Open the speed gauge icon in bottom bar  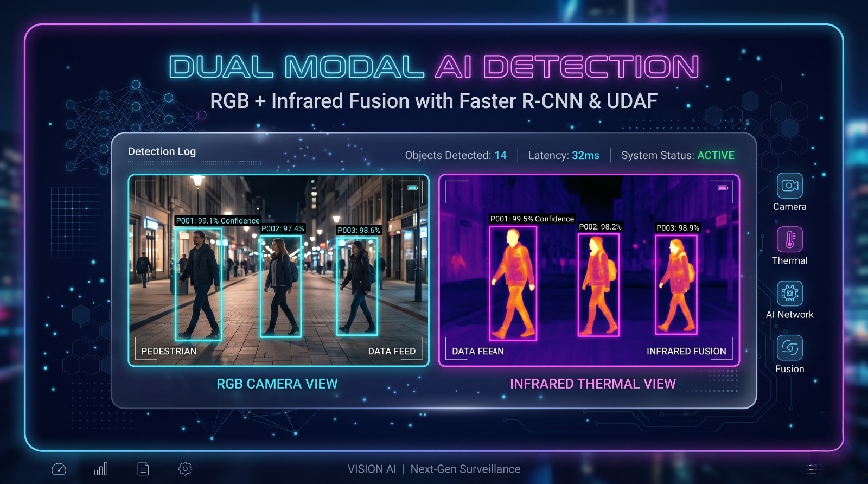pos(59,469)
